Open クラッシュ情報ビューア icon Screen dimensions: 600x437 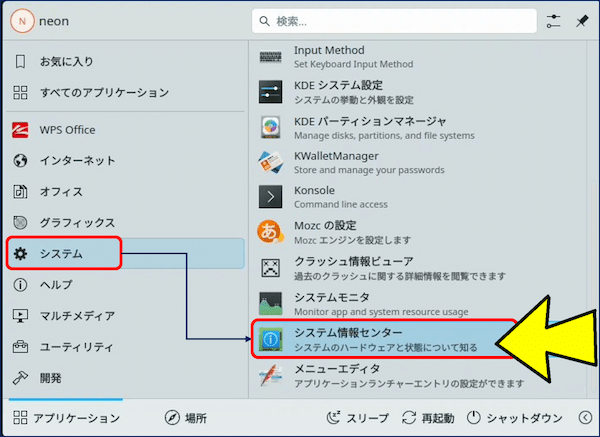pos(271,268)
